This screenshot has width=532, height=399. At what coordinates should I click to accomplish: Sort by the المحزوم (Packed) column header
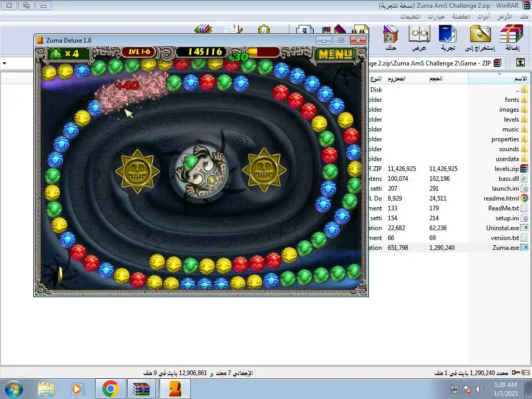405,78
